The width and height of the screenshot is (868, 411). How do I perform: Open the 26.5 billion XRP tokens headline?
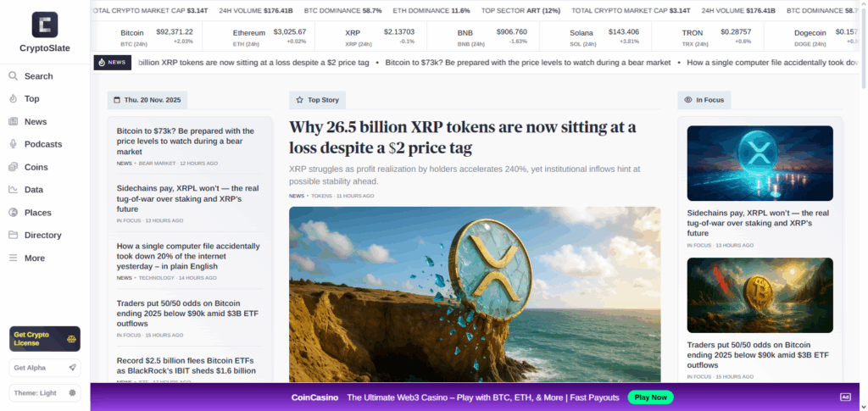(462, 137)
